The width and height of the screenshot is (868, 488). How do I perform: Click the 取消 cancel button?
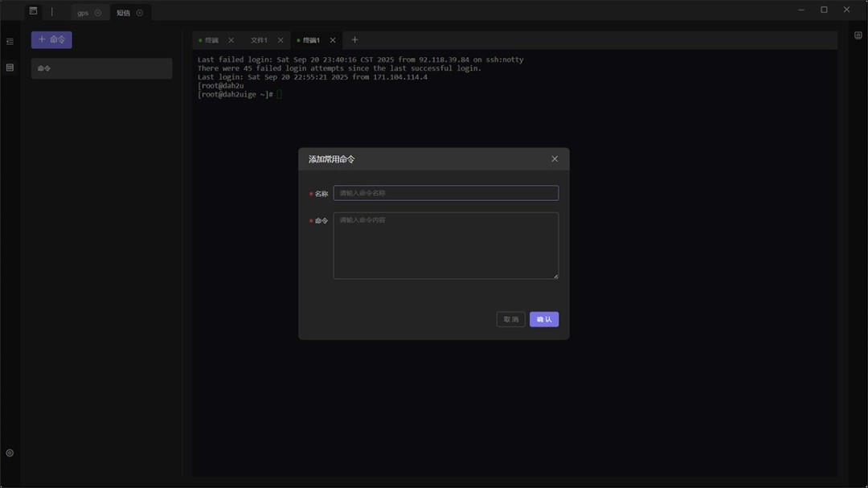point(510,319)
